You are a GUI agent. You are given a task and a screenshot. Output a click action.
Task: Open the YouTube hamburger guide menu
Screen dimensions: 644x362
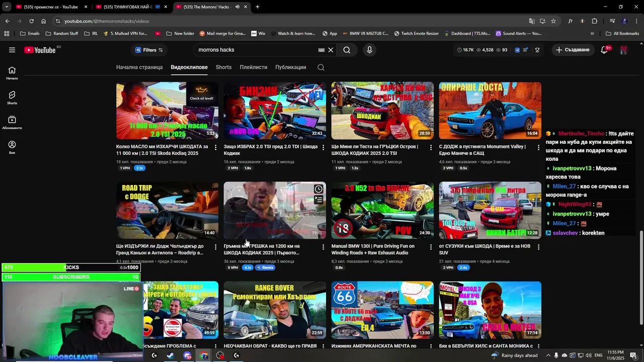click(12, 50)
